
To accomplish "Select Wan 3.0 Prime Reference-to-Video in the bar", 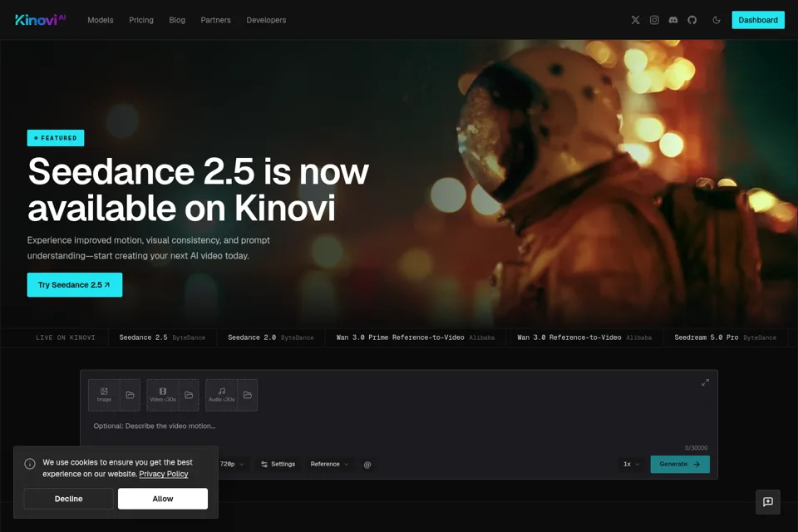I will coord(416,337).
